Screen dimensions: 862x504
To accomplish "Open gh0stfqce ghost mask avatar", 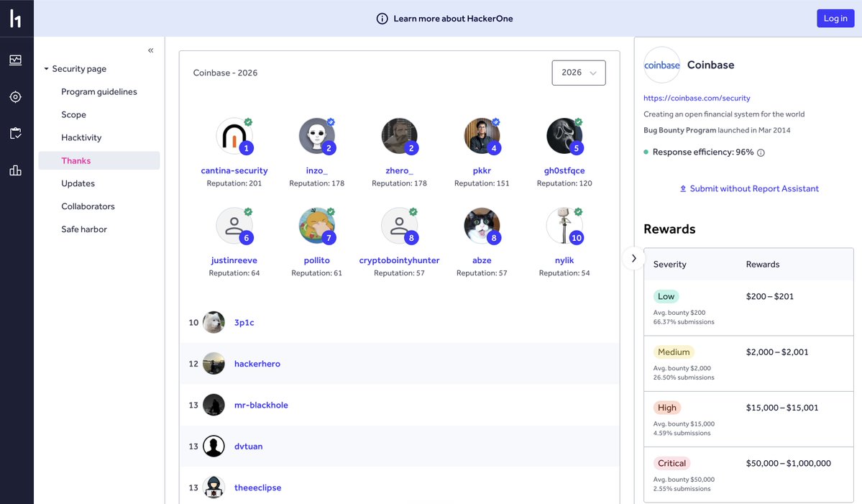I will click(564, 136).
